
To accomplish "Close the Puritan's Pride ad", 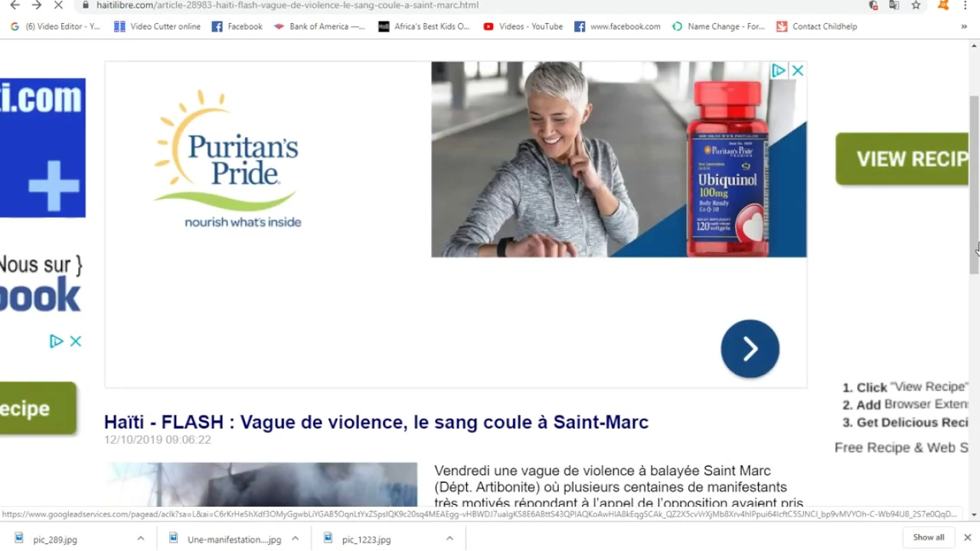I will pyautogui.click(x=797, y=70).
